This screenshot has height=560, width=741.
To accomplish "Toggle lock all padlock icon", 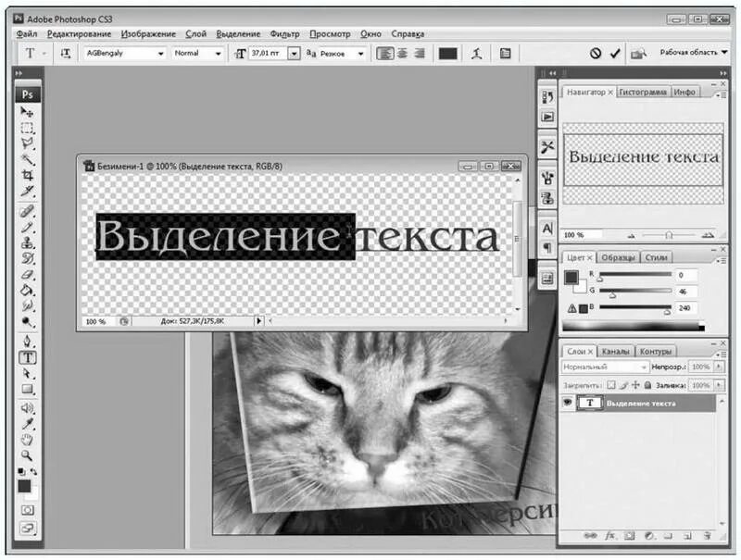I will 647,385.
